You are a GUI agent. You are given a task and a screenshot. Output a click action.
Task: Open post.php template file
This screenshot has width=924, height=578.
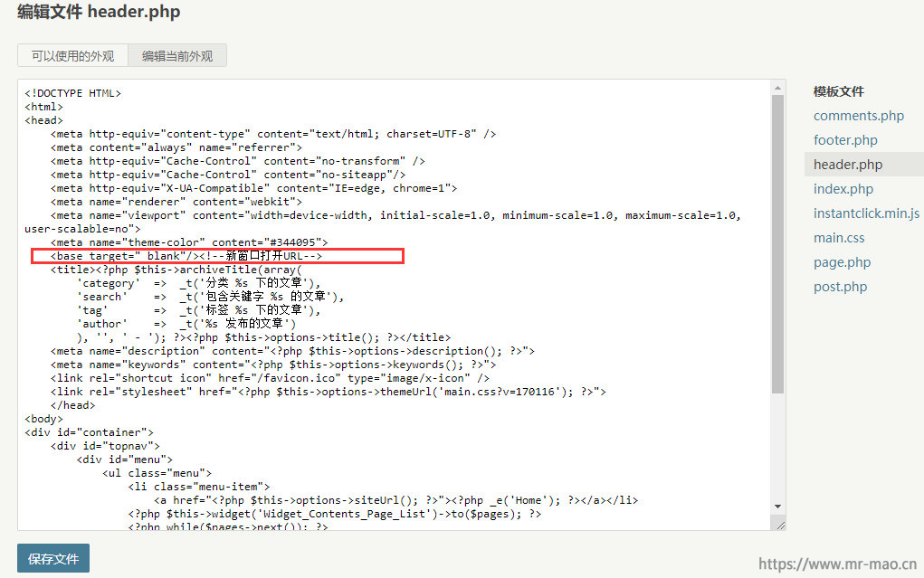point(840,287)
